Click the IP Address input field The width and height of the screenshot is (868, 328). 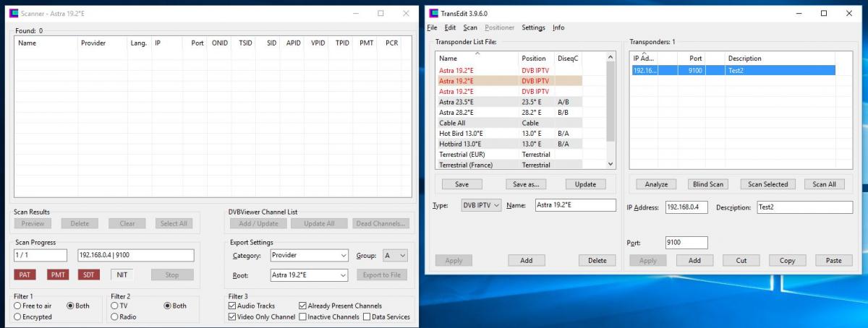coord(686,207)
